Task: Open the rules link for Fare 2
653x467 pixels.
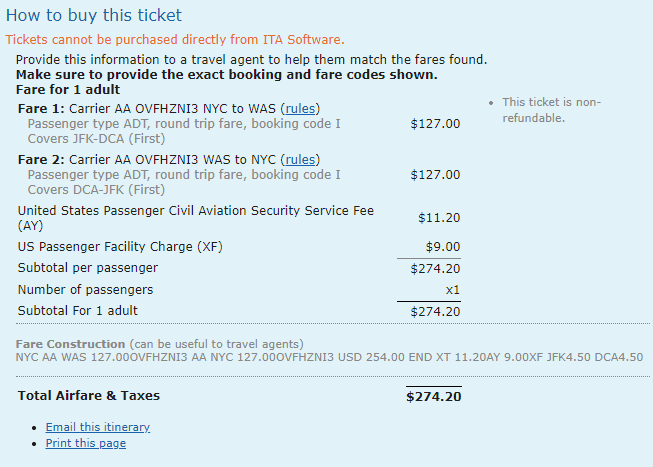Action: click(x=300, y=160)
